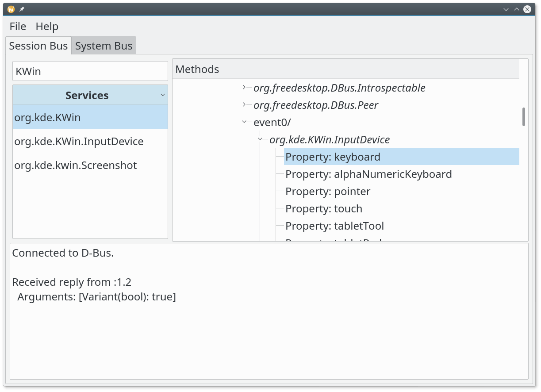Switch to the System Bus tab

(104, 46)
